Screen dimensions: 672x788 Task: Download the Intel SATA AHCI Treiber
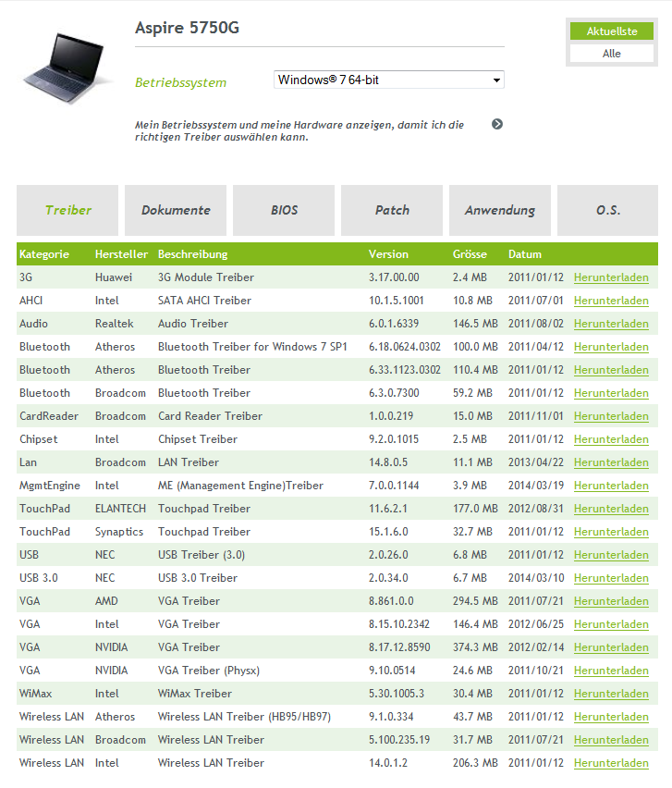point(611,301)
